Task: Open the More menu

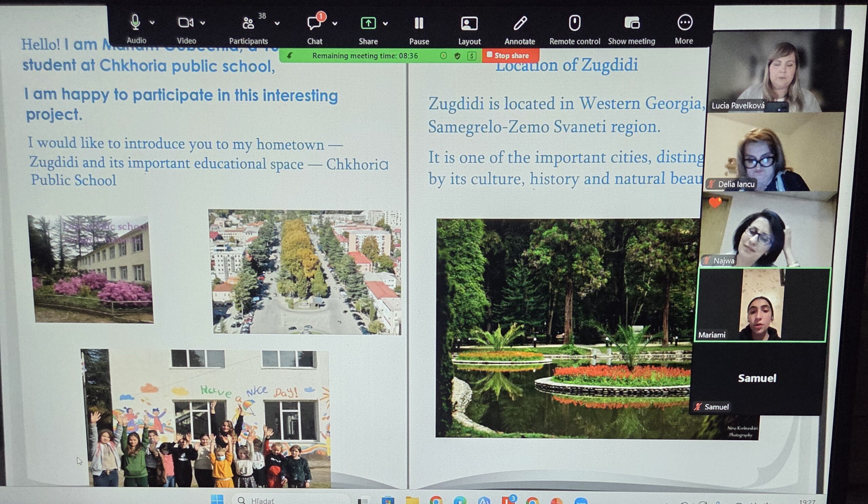Action: click(x=684, y=23)
